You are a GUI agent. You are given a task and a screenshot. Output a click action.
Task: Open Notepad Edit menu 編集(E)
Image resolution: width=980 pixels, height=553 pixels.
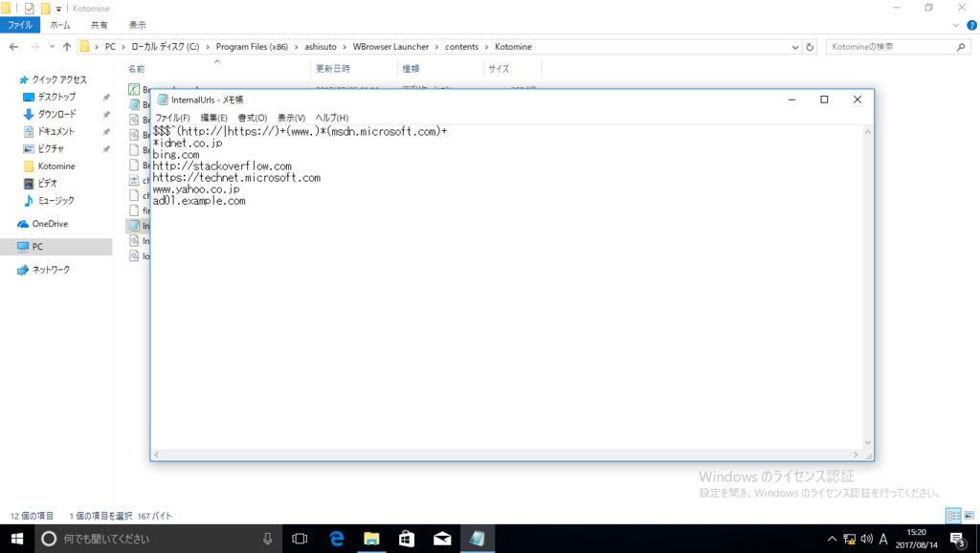pyautogui.click(x=213, y=118)
